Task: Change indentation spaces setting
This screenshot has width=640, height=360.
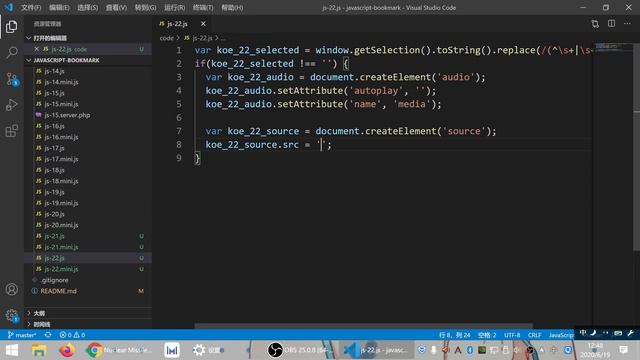Action: [487, 335]
